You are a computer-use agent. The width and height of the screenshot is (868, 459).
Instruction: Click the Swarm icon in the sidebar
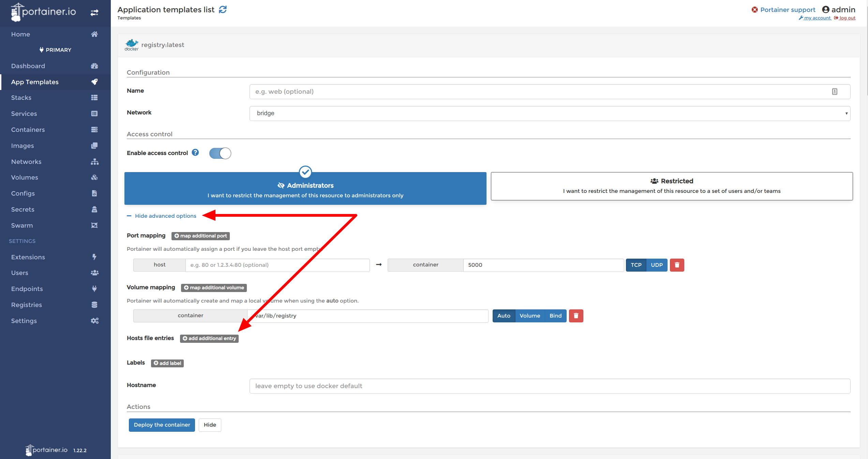coord(94,225)
